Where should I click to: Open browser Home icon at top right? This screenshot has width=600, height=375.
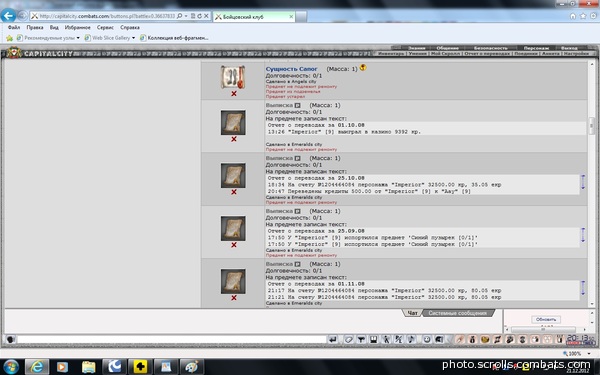573,16
